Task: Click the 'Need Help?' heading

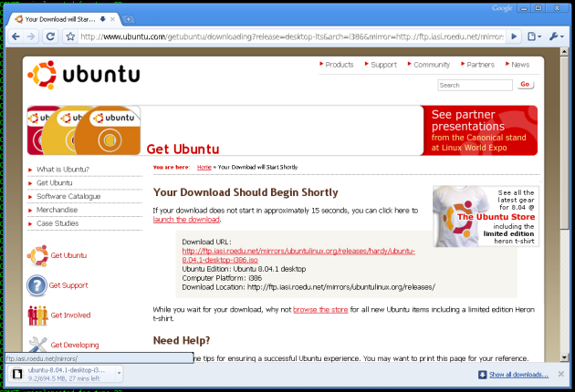Action: (182, 340)
